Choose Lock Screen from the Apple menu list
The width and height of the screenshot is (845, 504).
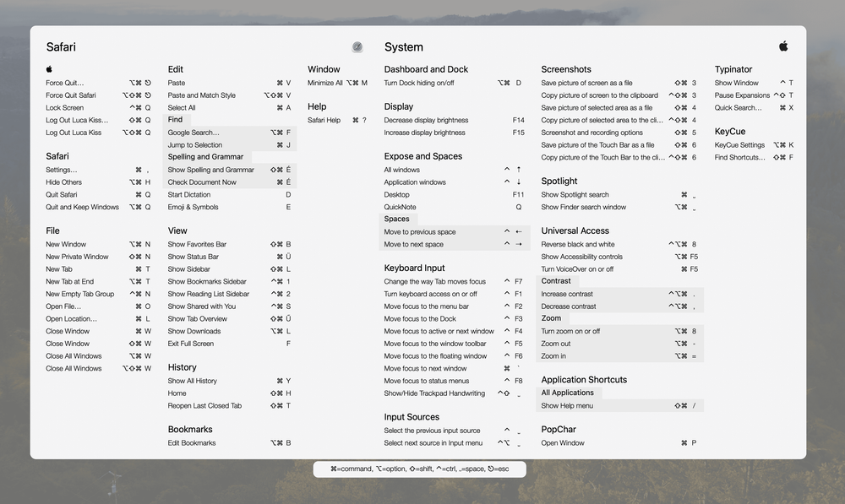pyautogui.click(x=99, y=108)
